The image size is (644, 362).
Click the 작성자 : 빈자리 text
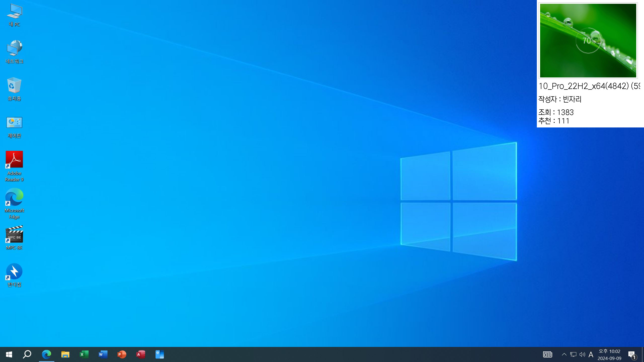[560, 99]
